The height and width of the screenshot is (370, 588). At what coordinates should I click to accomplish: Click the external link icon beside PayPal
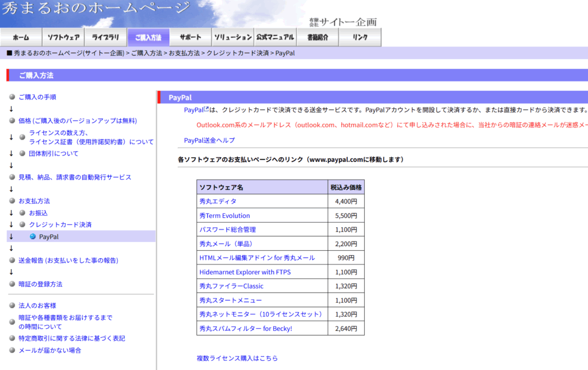[x=206, y=108]
